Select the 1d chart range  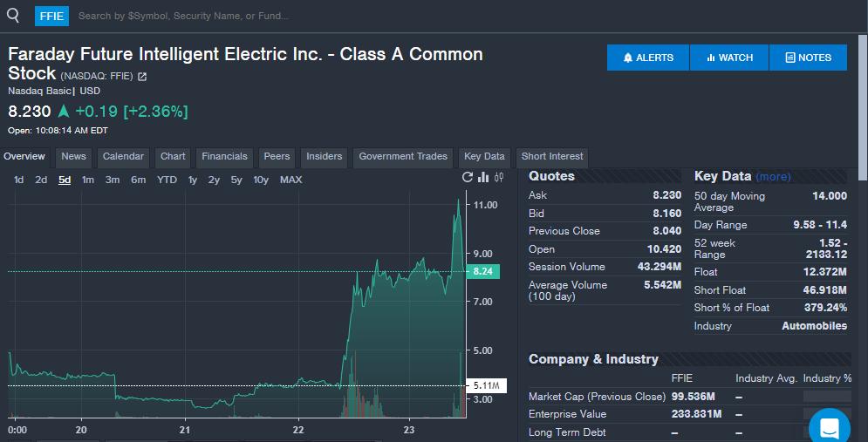(19, 180)
